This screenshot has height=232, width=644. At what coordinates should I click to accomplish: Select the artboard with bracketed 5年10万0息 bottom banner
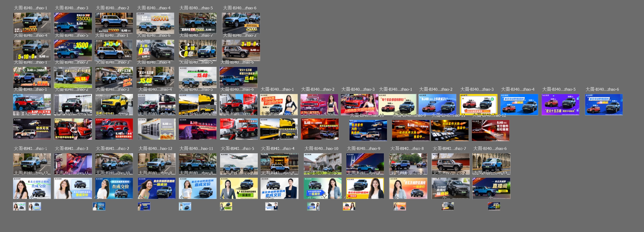(32, 50)
